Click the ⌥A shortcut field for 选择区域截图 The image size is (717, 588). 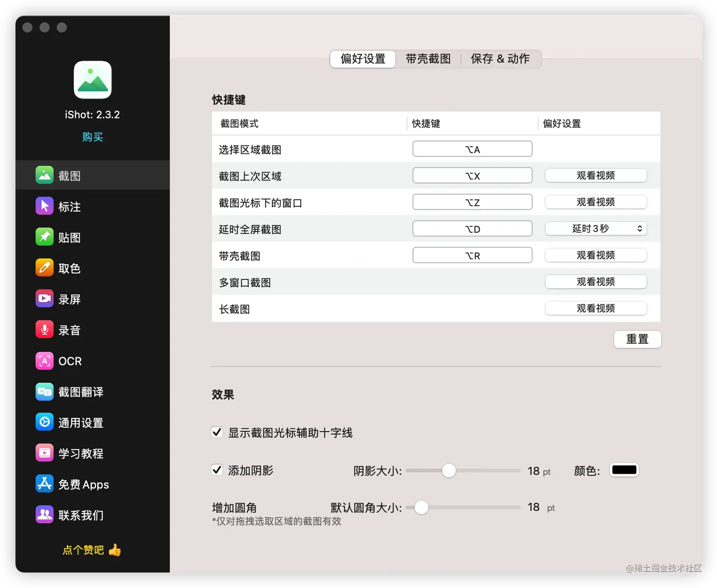point(472,149)
